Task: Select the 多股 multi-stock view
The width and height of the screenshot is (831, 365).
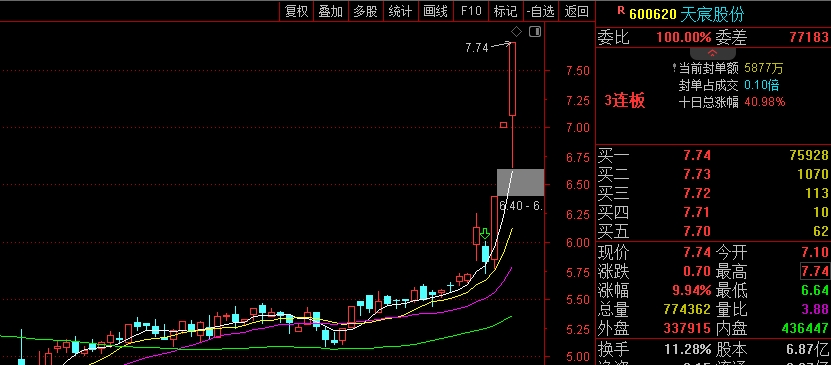Action: click(366, 11)
